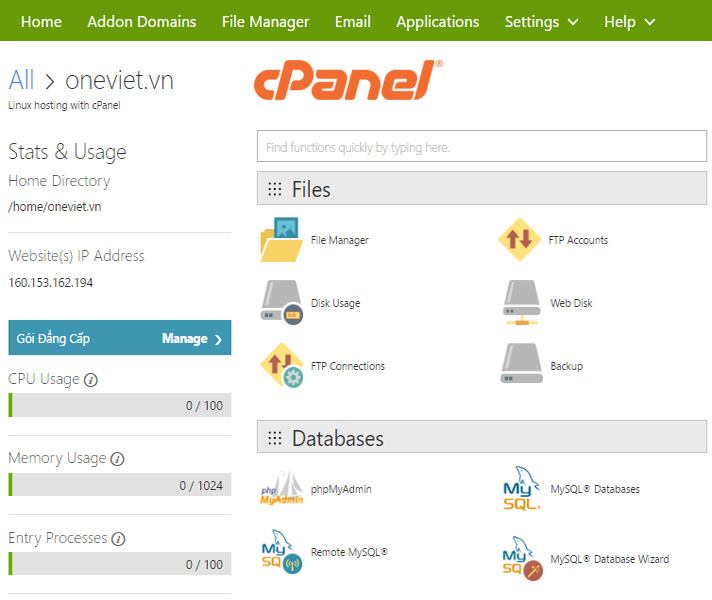
Task: Click the Memory Usage info icon
Action: [x=117, y=459]
